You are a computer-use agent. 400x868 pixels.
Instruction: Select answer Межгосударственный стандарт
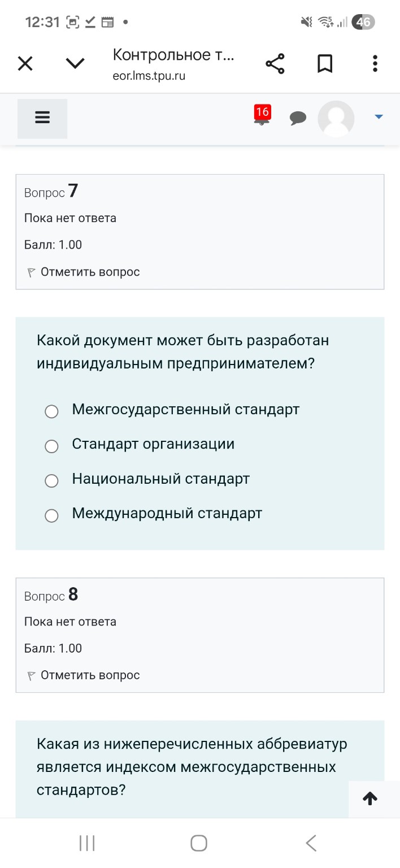coord(51,411)
